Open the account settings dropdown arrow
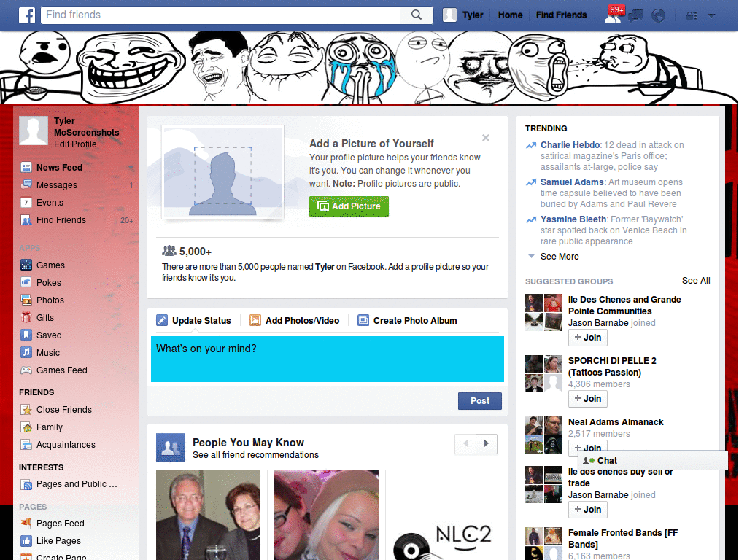747x560 pixels. click(x=712, y=16)
